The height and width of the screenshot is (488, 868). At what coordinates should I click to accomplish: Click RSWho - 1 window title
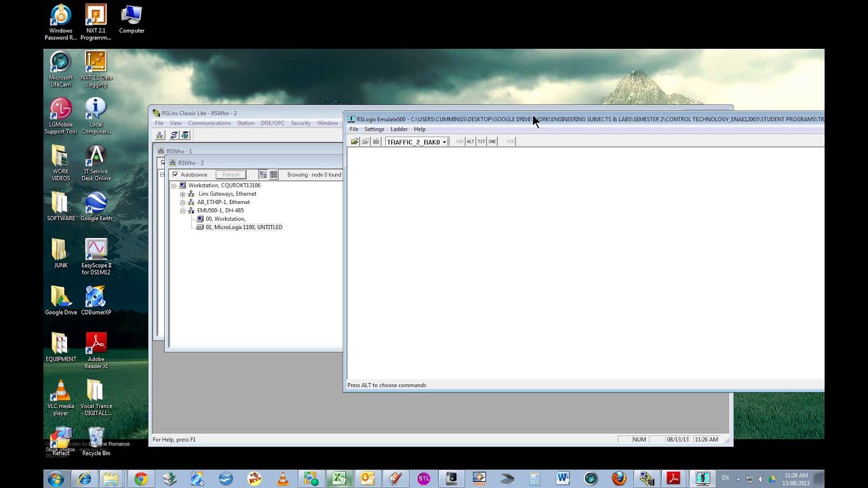pos(179,151)
